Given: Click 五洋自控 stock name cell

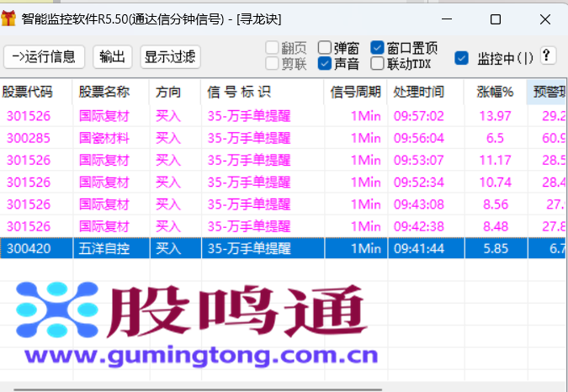Looking at the screenshot, I should (104, 249).
